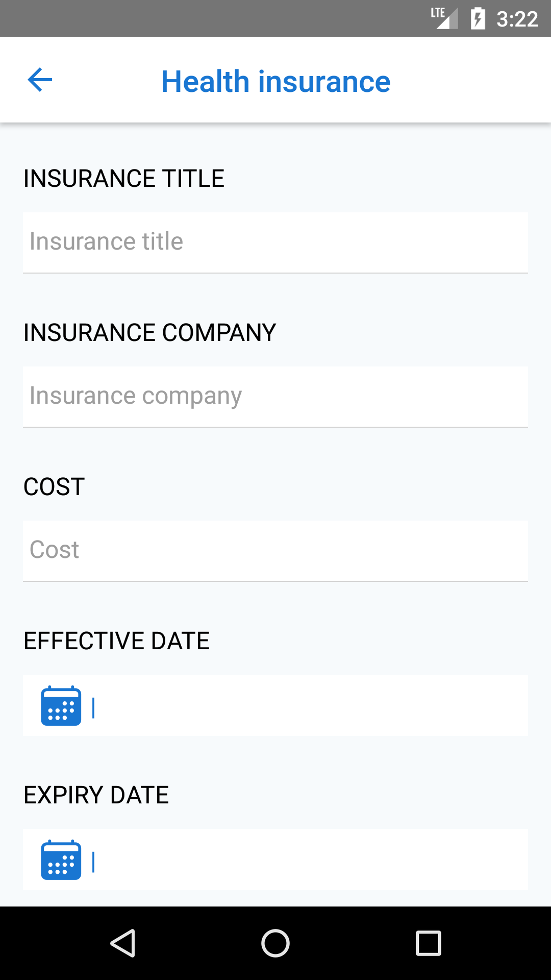Tap the status bar clock
Viewport: 551px width, 980px height.
click(517, 19)
